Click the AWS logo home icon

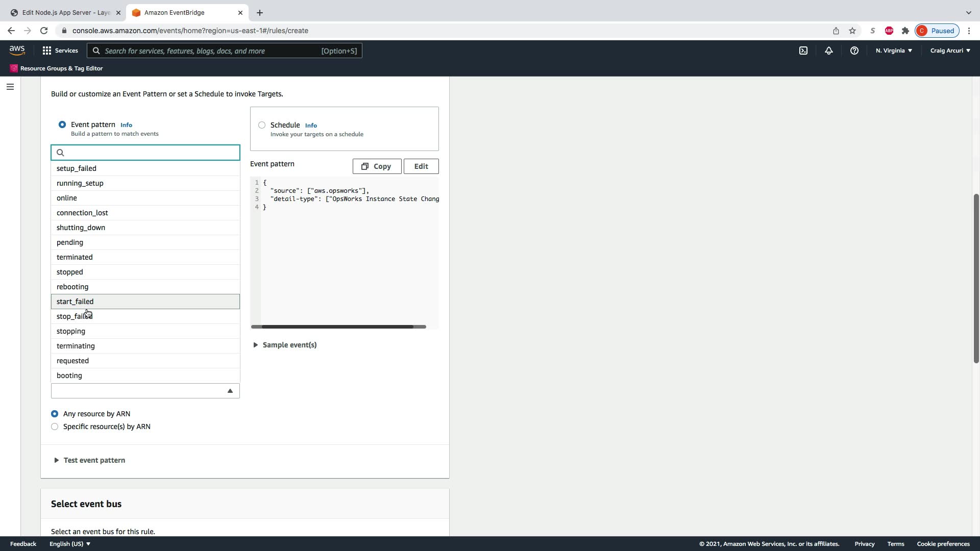point(17,50)
